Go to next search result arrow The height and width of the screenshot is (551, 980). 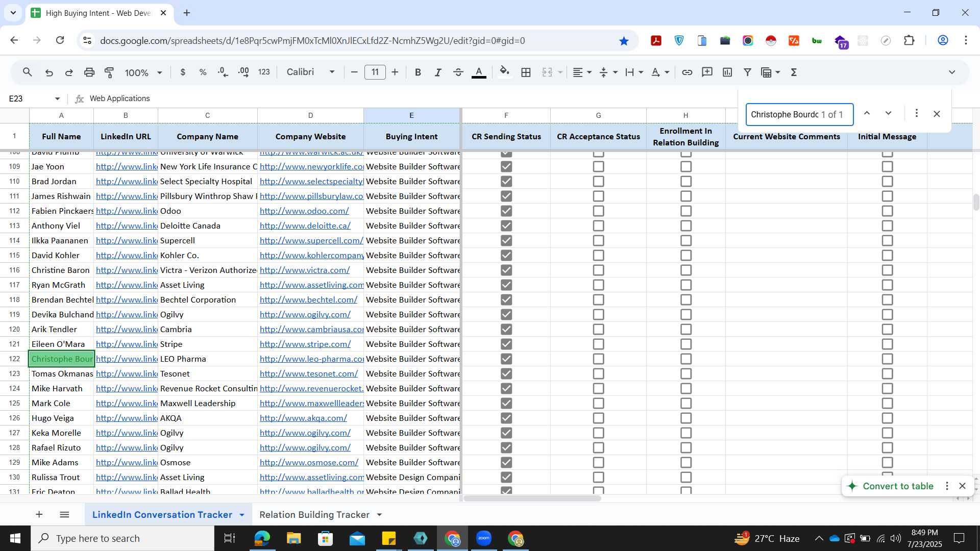coord(888,113)
